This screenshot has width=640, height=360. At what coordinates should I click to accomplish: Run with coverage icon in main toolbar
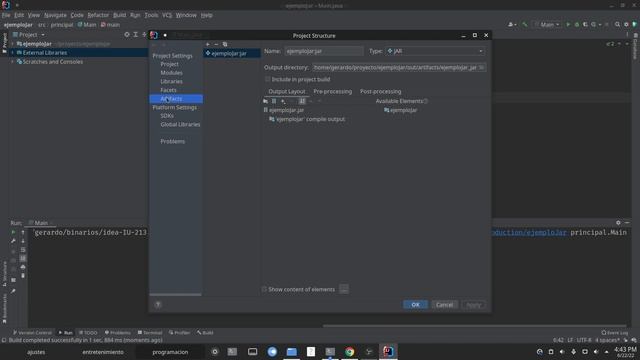585,24
